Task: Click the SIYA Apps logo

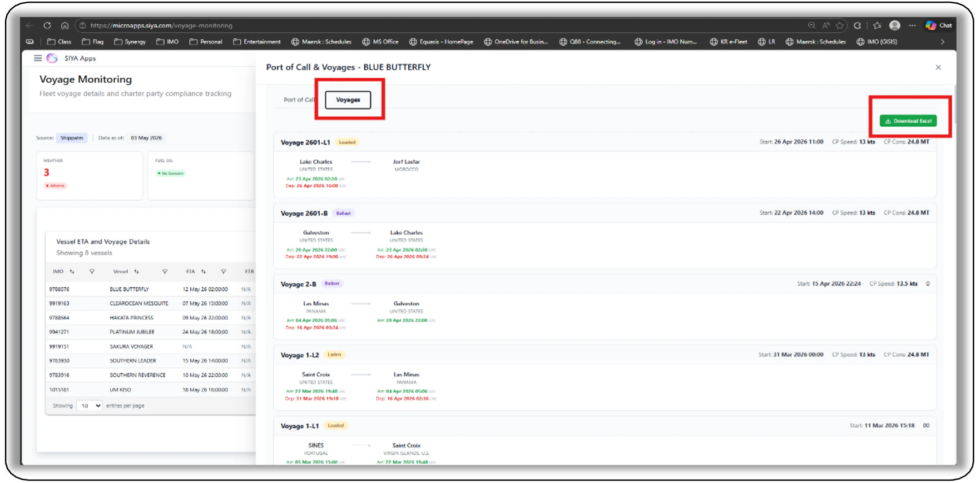Action: pos(52,58)
